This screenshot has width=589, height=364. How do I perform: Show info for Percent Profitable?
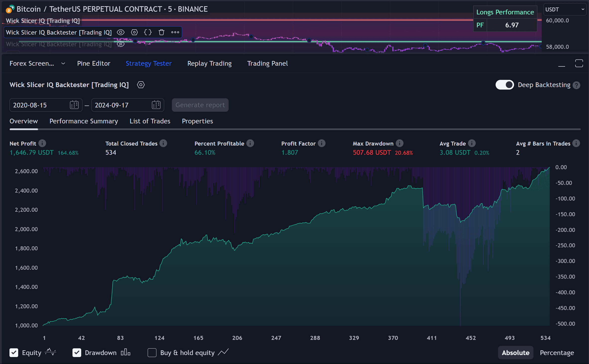point(250,143)
